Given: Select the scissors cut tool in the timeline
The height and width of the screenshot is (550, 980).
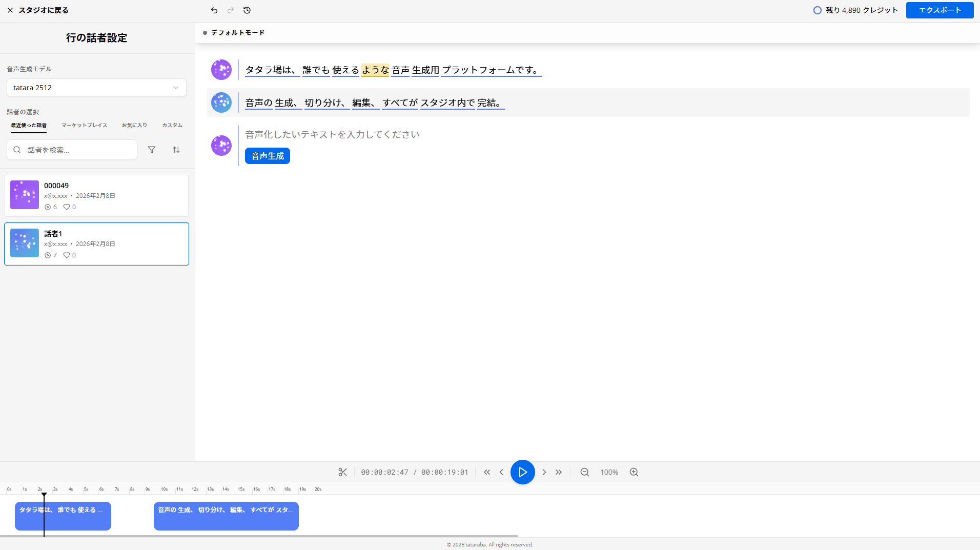Looking at the screenshot, I should (342, 472).
